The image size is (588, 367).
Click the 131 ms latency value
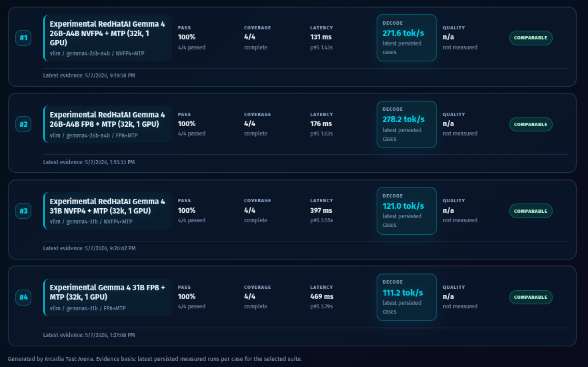tap(321, 37)
